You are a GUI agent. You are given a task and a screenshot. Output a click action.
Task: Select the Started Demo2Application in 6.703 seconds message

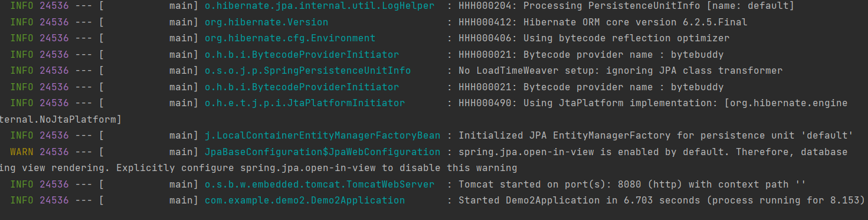click(661, 201)
